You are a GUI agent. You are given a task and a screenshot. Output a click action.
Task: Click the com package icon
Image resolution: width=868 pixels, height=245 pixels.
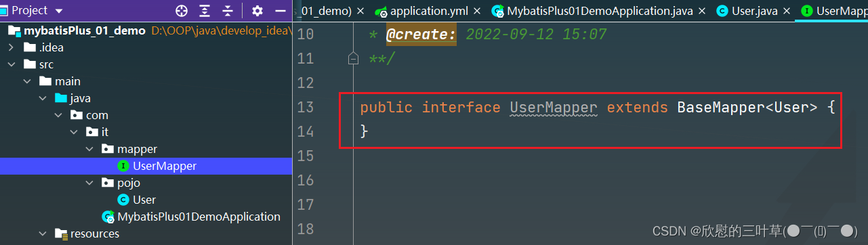point(77,115)
